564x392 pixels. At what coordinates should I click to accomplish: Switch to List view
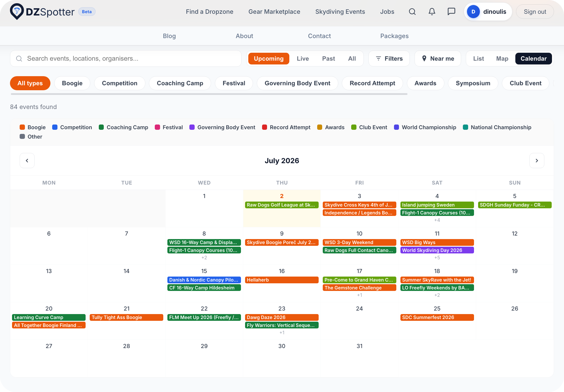pos(478,59)
